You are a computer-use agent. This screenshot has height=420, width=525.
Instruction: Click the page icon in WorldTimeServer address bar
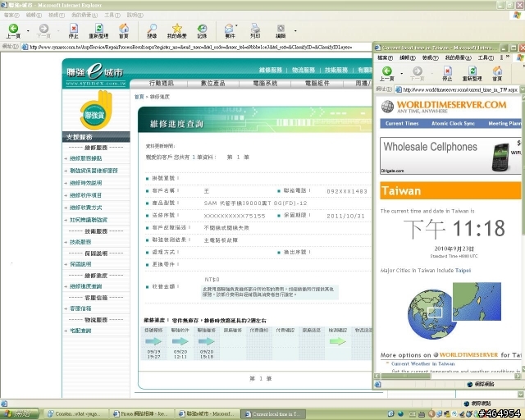pos(399,89)
